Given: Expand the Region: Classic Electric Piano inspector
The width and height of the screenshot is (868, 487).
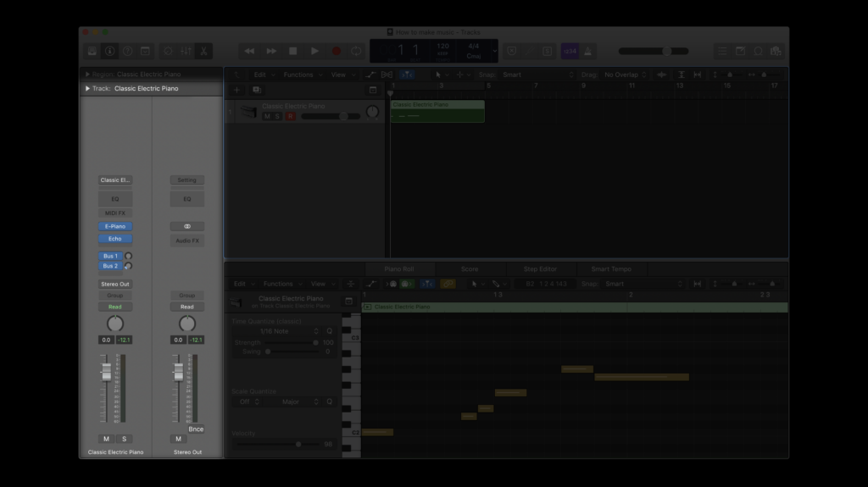Looking at the screenshot, I should click(x=87, y=75).
